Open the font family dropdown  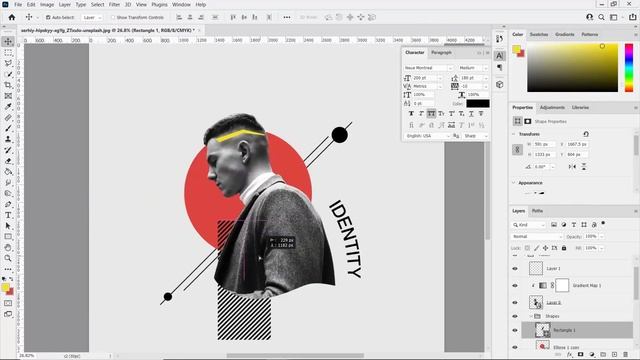click(x=428, y=68)
